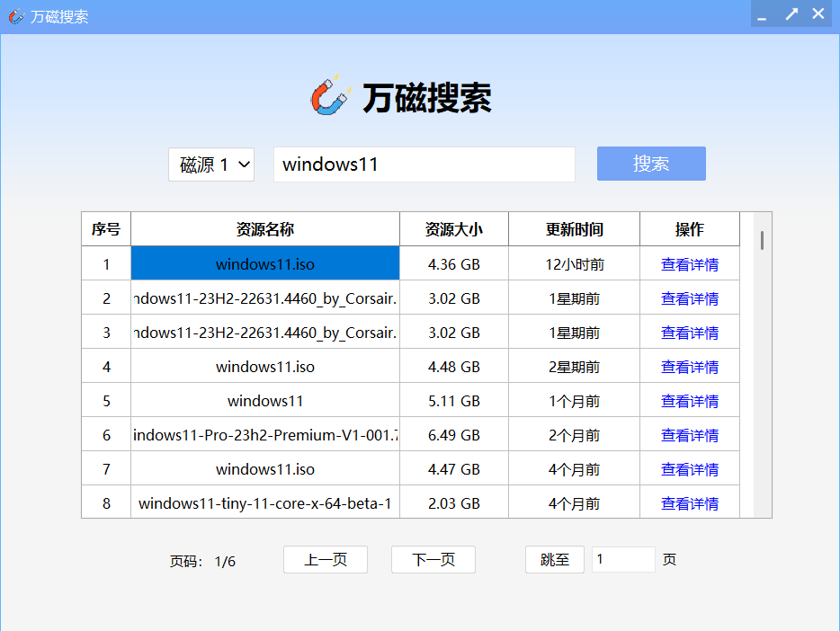Select row 3 Corsair resource name cell
Viewport: 840px width, 631px height.
[265, 332]
